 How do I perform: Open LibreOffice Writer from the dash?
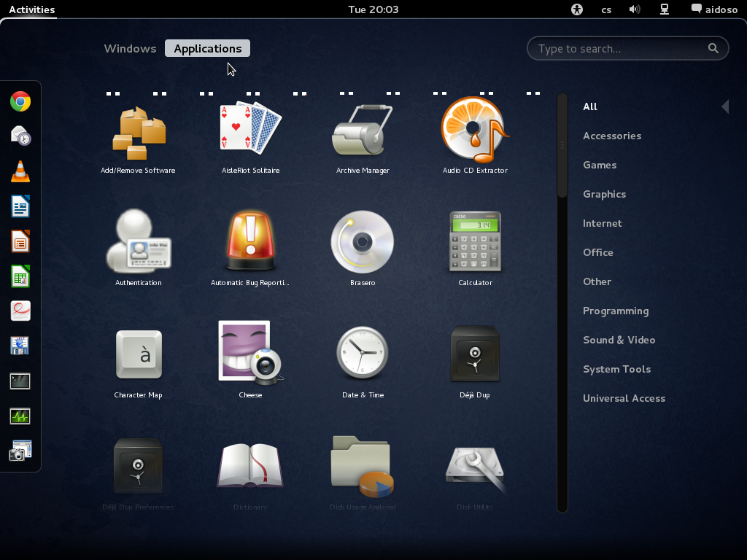20,206
